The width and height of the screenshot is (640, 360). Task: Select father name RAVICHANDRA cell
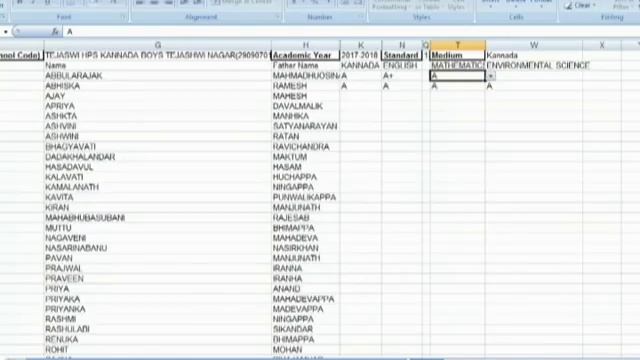click(306, 147)
